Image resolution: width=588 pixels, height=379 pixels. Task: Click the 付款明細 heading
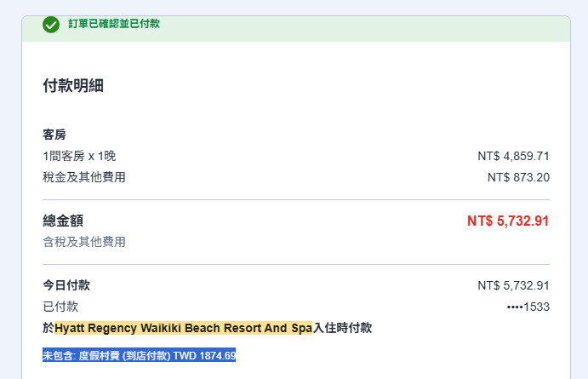click(73, 85)
